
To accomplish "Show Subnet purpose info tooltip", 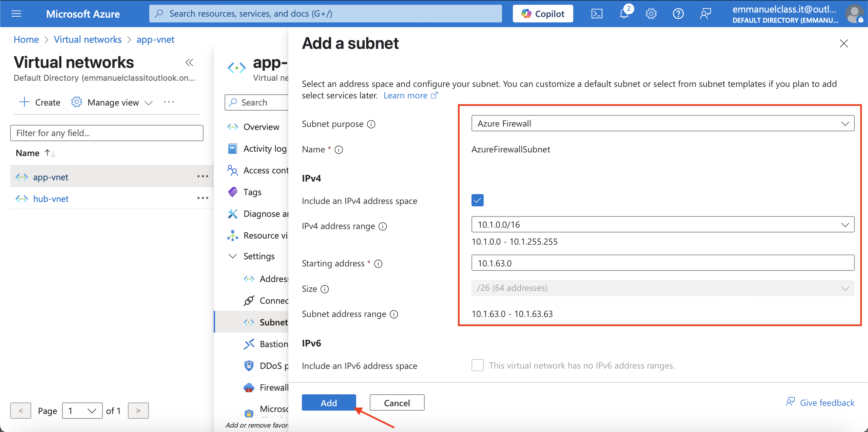I will 371,124.
